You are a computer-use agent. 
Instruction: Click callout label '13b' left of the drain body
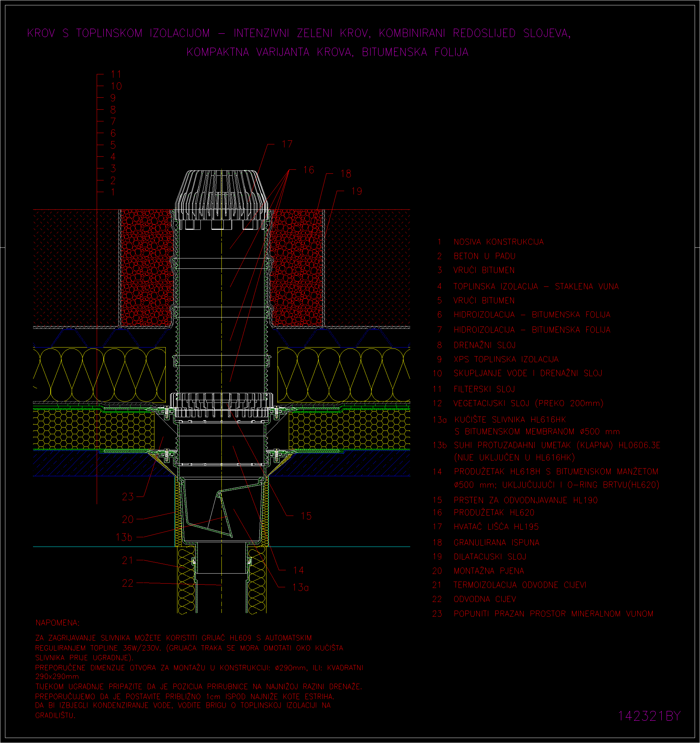coord(124,537)
